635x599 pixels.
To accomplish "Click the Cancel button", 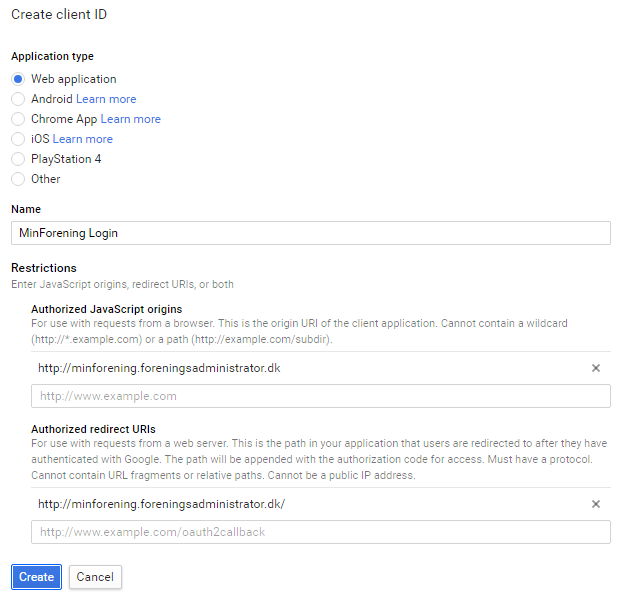I will (95, 577).
